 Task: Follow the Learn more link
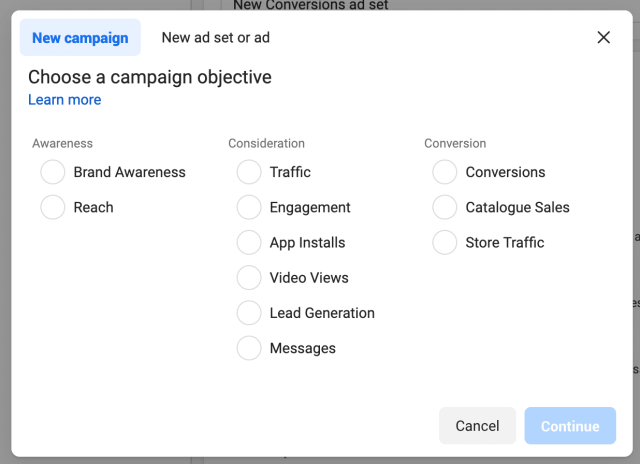64,100
